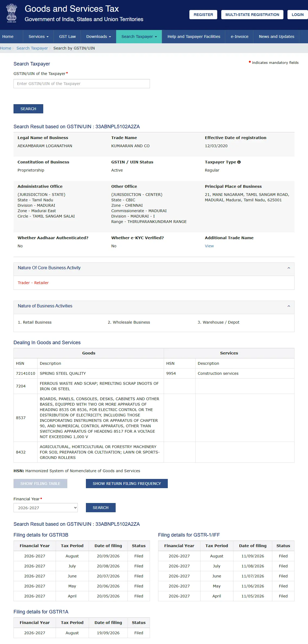Click the Home breadcrumb link
Screen dimensions: 308x644
[x=6, y=48]
